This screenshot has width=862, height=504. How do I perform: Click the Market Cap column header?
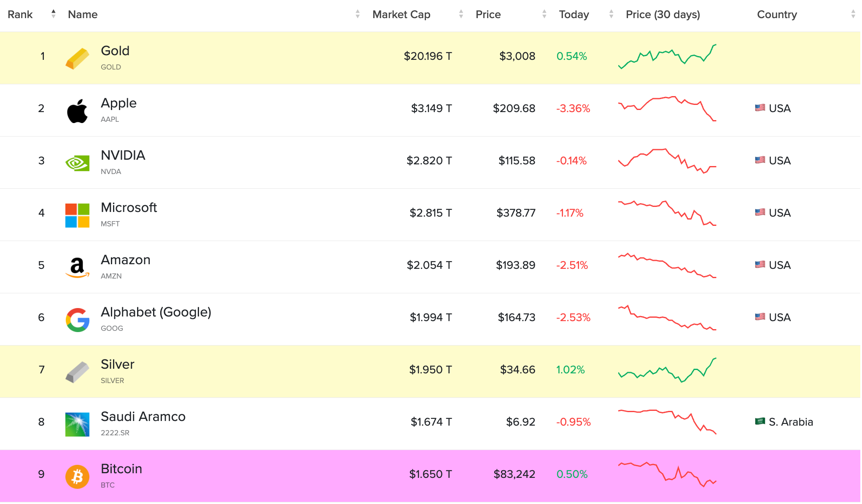(401, 14)
